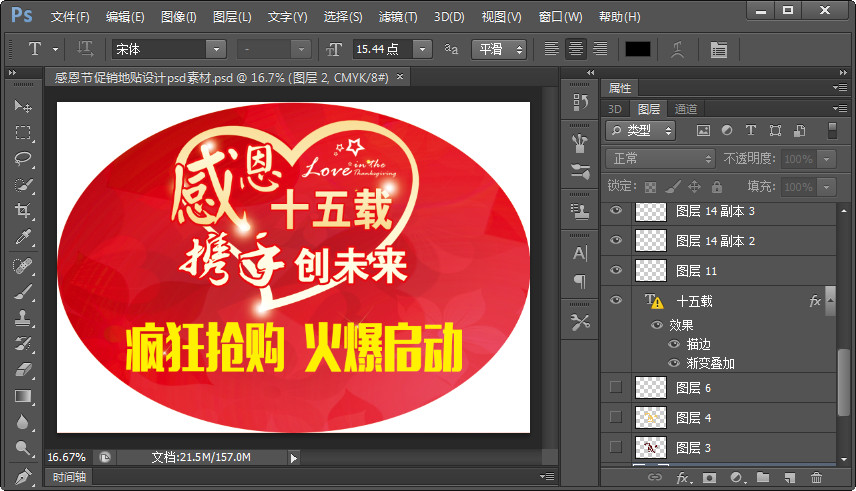Image resolution: width=856 pixels, height=491 pixels.
Task: Filter layers by pixel layers
Action: (703, 131)
